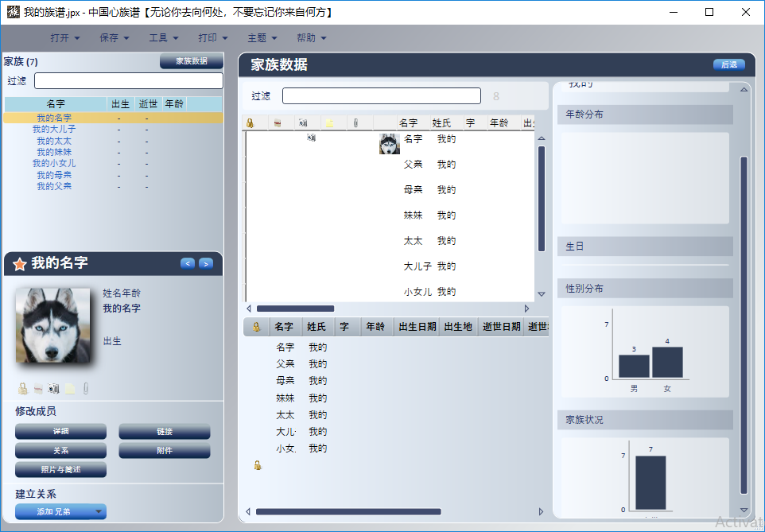Click the camera column header in upper table
Screen dimensions: 765x532
[303, 123]
